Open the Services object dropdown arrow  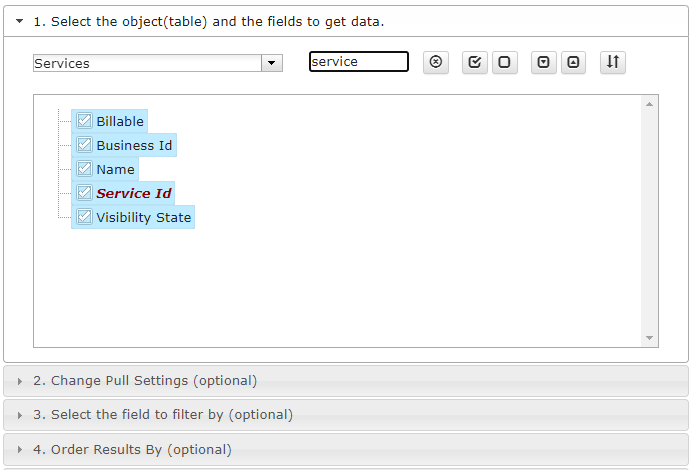click(x=272, y=63)
